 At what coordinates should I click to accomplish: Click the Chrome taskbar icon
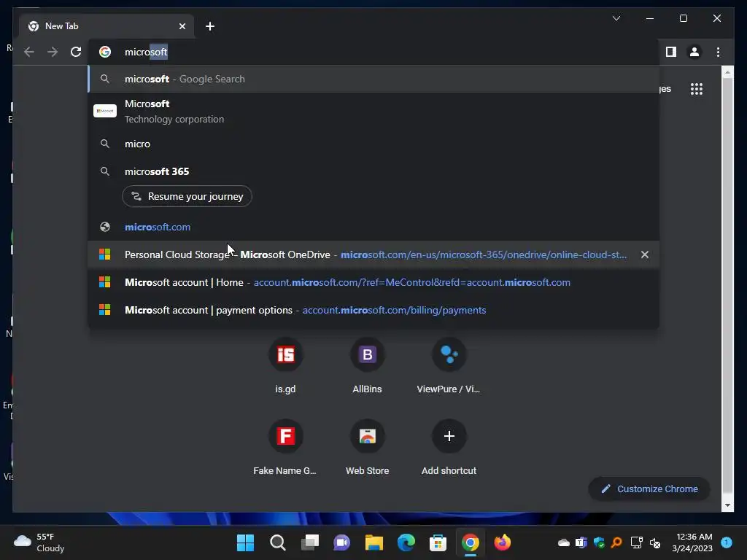[x=471, y=542]
